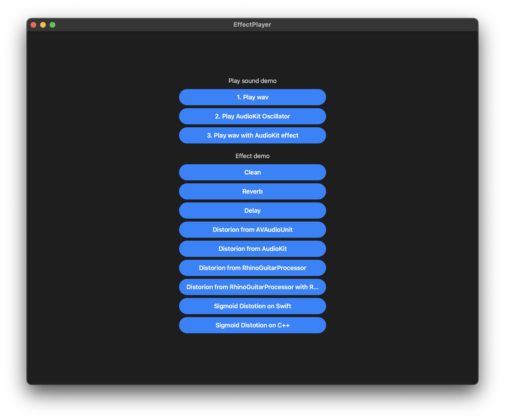This screenshot has height=420, width=505.
Task: Select the Clean effect
Action: tap(252, 172)
